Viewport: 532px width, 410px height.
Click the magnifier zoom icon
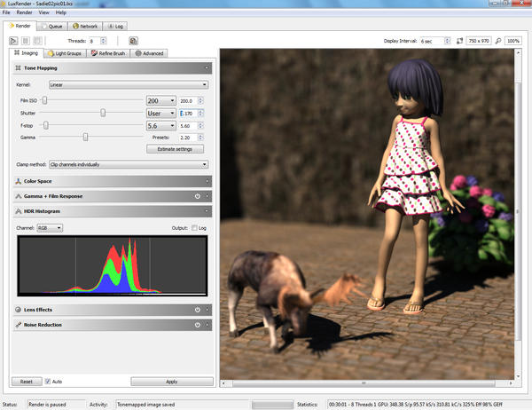[x=498, y=41]
